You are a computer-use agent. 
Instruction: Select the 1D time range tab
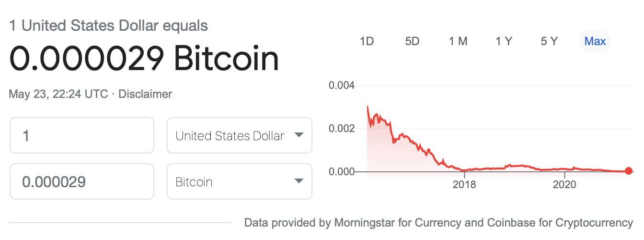(367, 41)
